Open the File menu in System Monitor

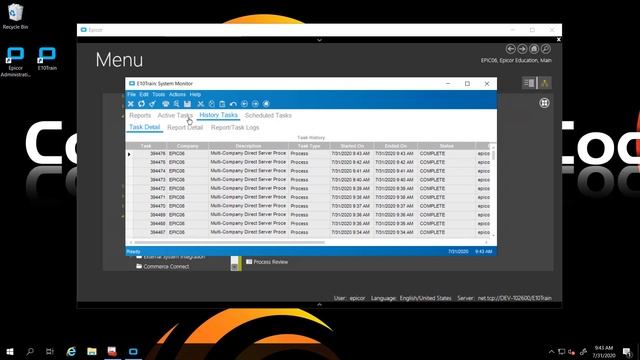(x=131, y=94)
